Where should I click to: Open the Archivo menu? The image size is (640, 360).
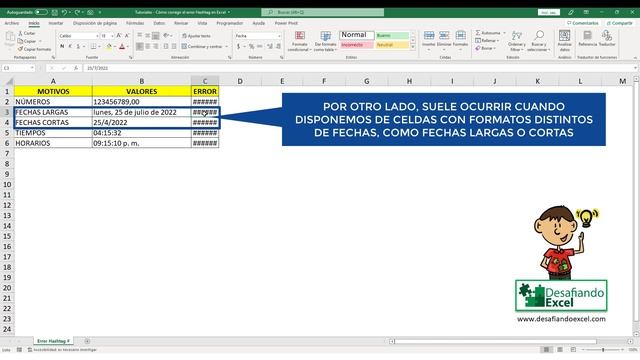click(x=12, y=23)
